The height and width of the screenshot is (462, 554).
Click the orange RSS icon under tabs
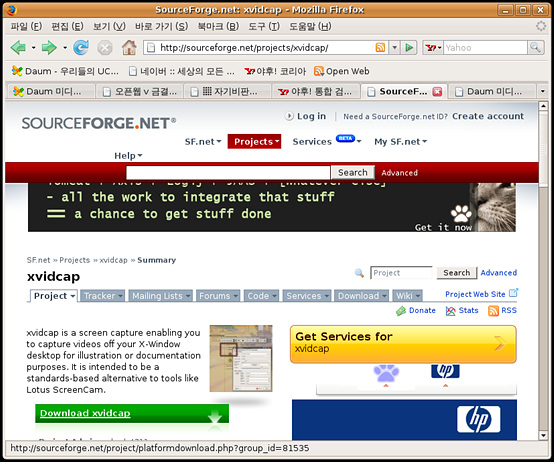(x=493, y=311)
